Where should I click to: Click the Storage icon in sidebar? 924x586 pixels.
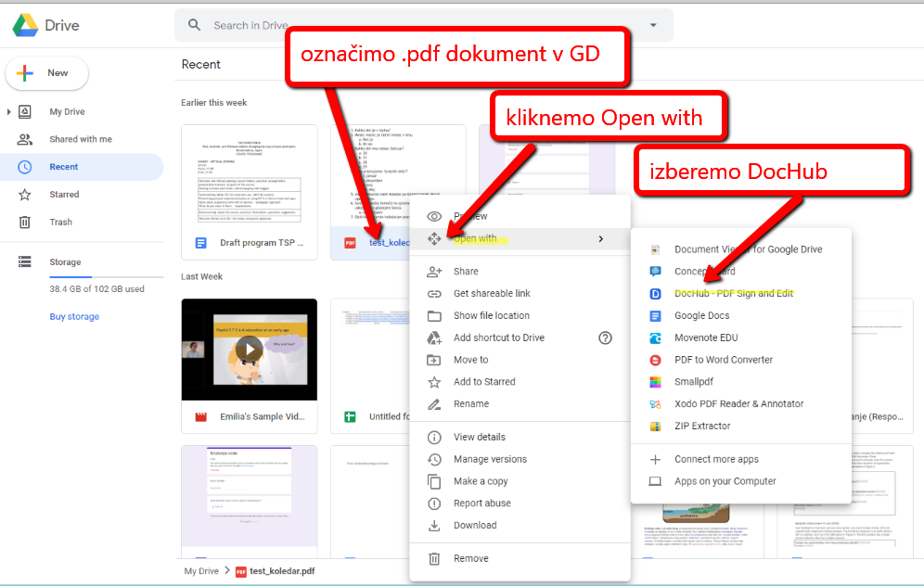[x=25, y=261]
